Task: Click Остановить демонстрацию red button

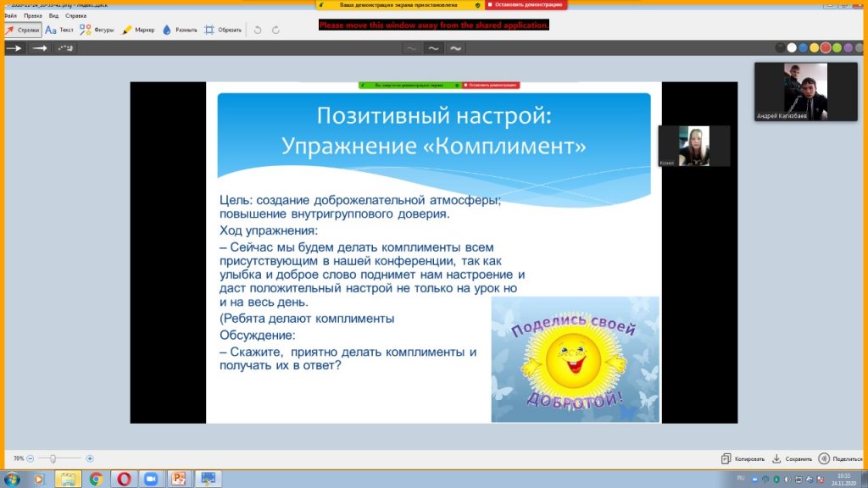Action: pyautogui.click(x=526, y=5)
